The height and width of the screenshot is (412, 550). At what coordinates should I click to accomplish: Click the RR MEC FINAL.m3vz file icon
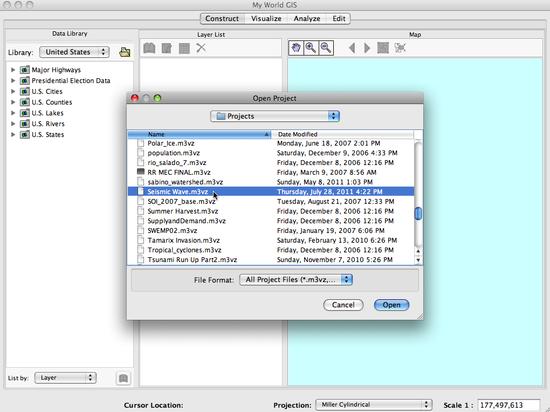(x=141, y=172)
